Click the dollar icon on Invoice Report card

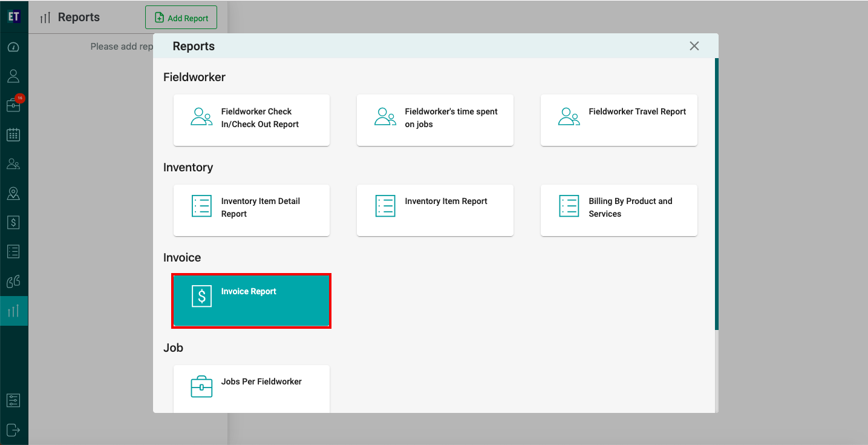201,296
